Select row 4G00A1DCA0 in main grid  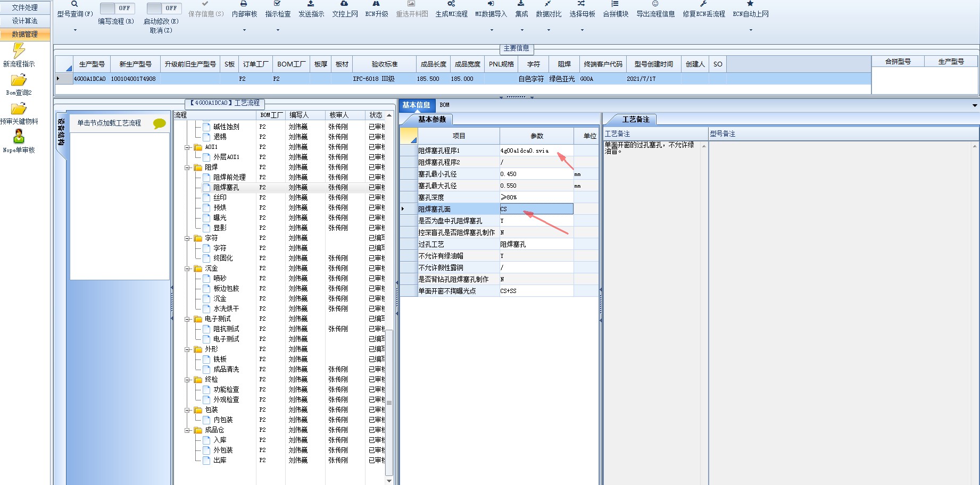(x=463, y=79)
